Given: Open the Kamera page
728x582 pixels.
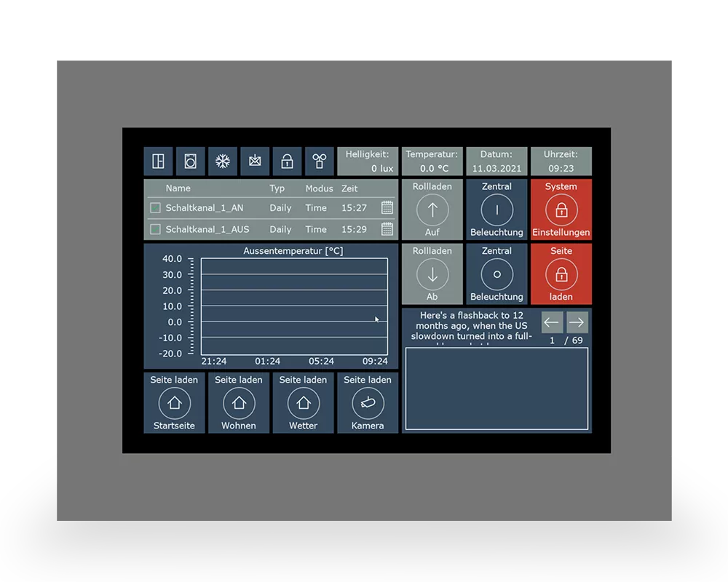Looking at the screenshot, I should [368, 402].
